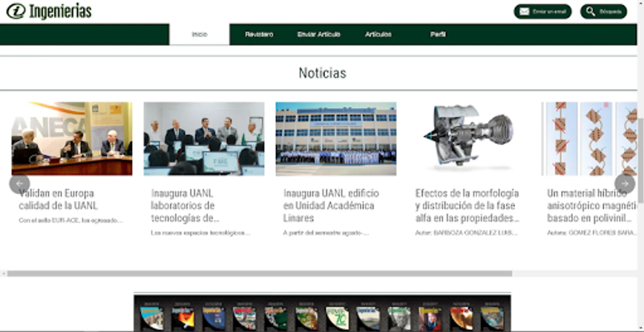This screenshot has width=644, height=332.
Task: Go to the Inicio tab
Action: [x=199, y=34]
